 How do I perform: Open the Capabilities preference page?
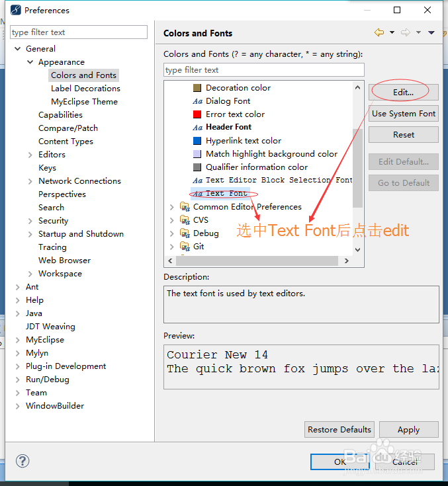tap(60, 115)
